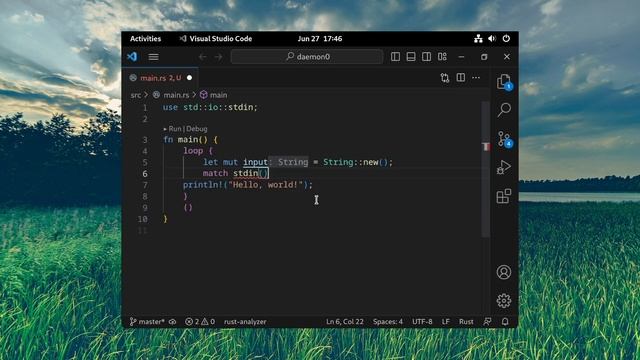Click the daemon0 command center search box
The width and height of the screenshot is (640, 360).
307,57
